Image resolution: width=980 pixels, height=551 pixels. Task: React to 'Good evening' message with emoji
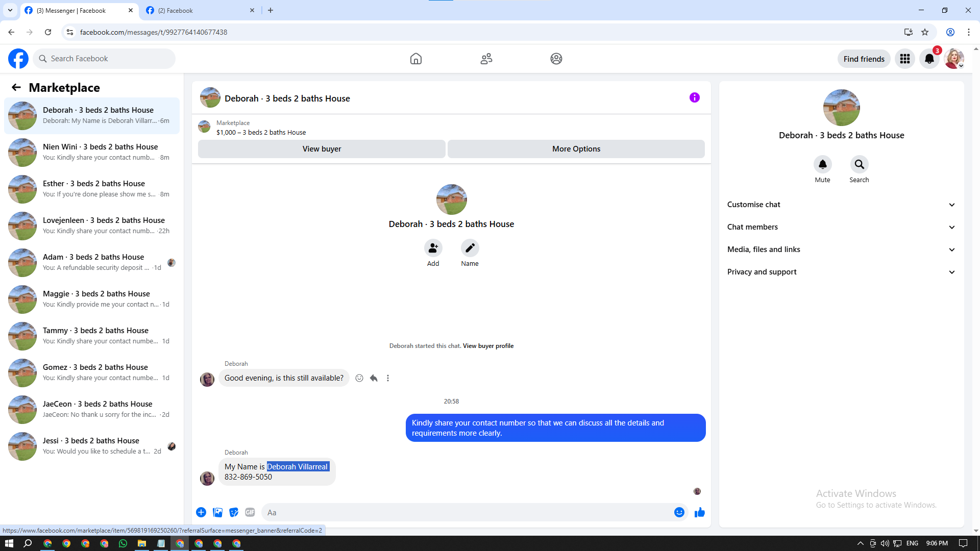(359, 378)
